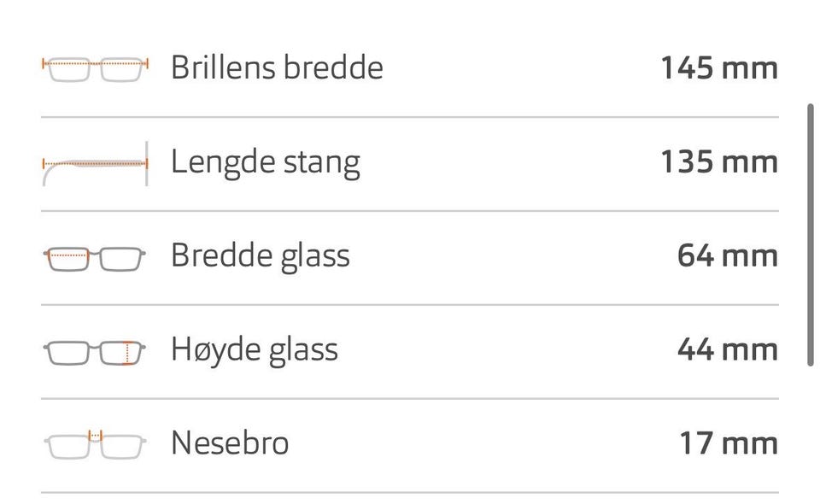The image size is (820, 504).
Task: Click the divider line below Lengde stang
Action: [x=410, y=211]
